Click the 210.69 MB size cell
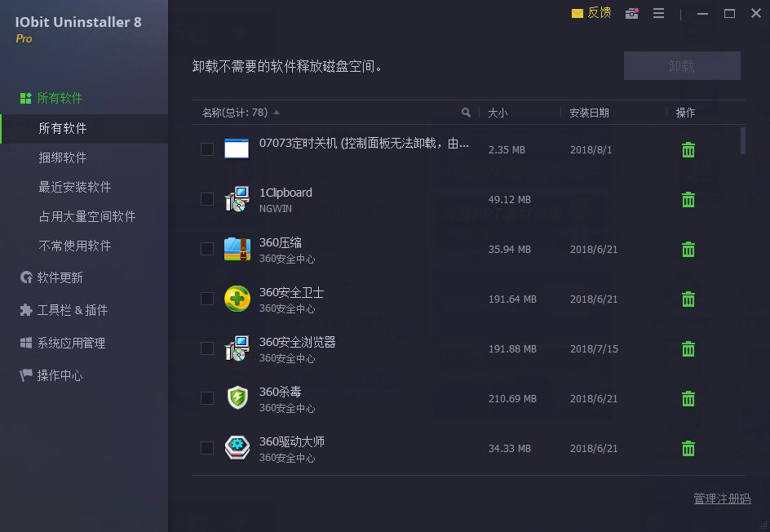 512,398
